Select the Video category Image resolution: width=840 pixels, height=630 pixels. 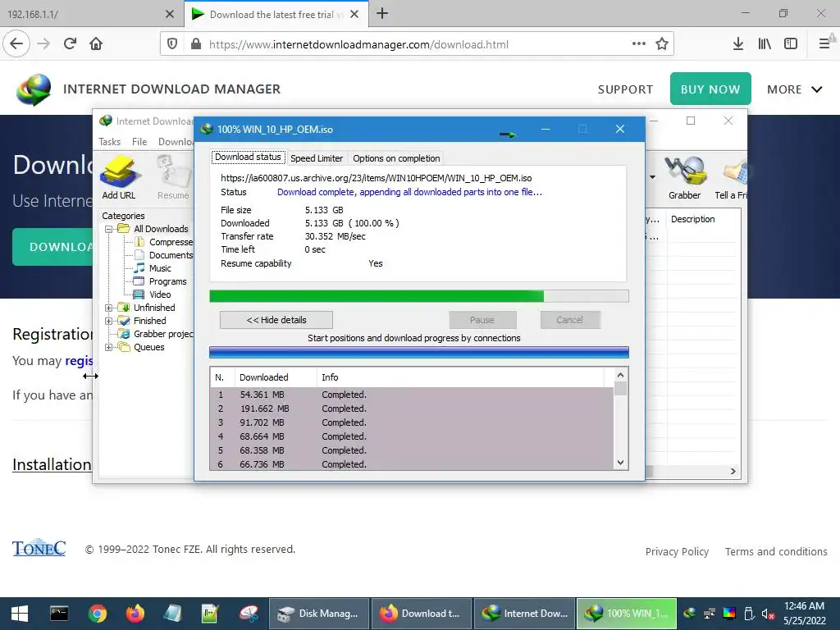pyautogui.click(x=160, y=294)
